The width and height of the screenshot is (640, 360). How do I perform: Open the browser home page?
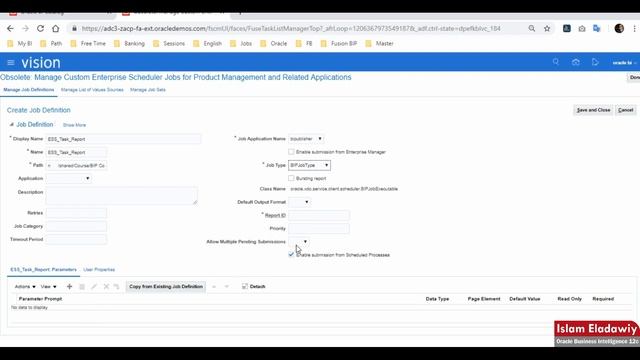(56, 29)
